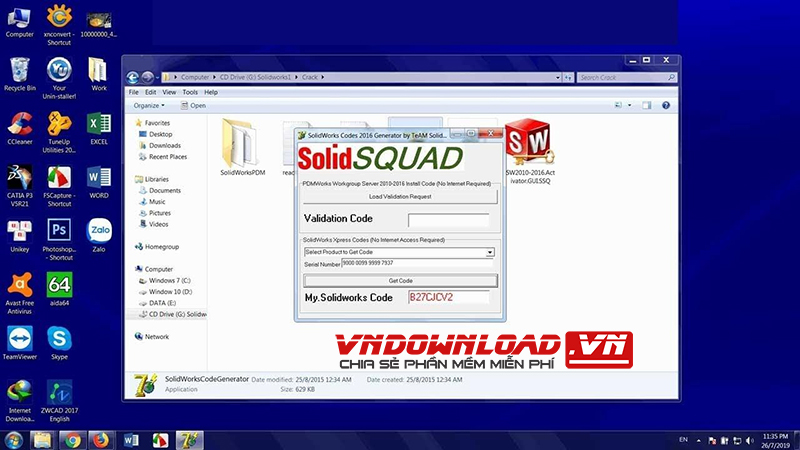The image size is (800, 450).
Task: Click the My.Solidworks Code field
Action: click(x=448, y=297)
